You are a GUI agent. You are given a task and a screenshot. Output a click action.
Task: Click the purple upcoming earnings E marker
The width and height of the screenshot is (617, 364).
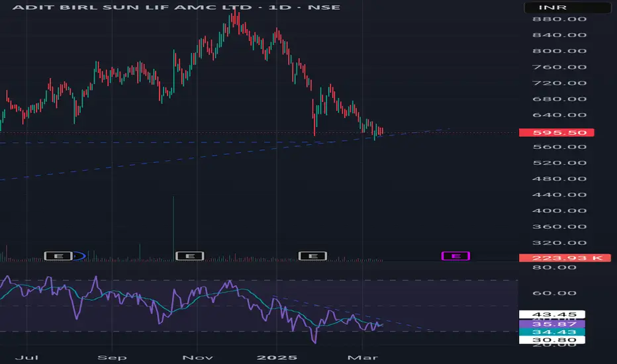click(x=455, y=256)
